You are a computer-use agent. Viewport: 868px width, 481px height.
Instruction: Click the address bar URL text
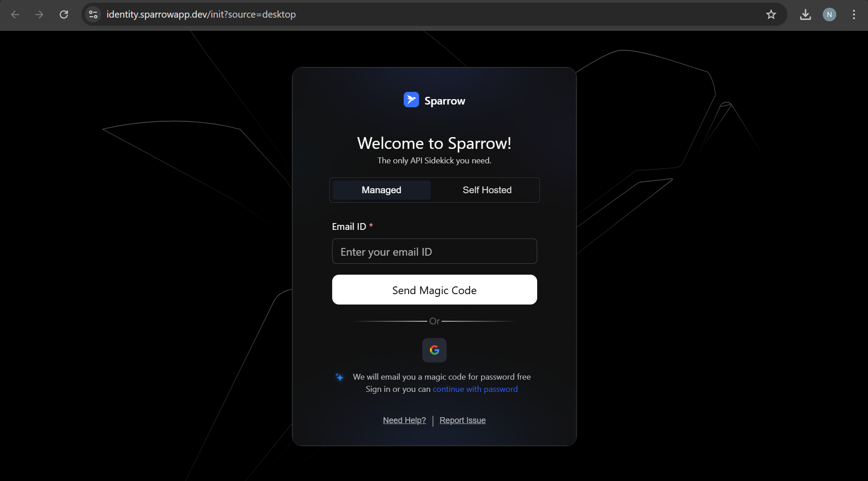(x=201, y=14)
